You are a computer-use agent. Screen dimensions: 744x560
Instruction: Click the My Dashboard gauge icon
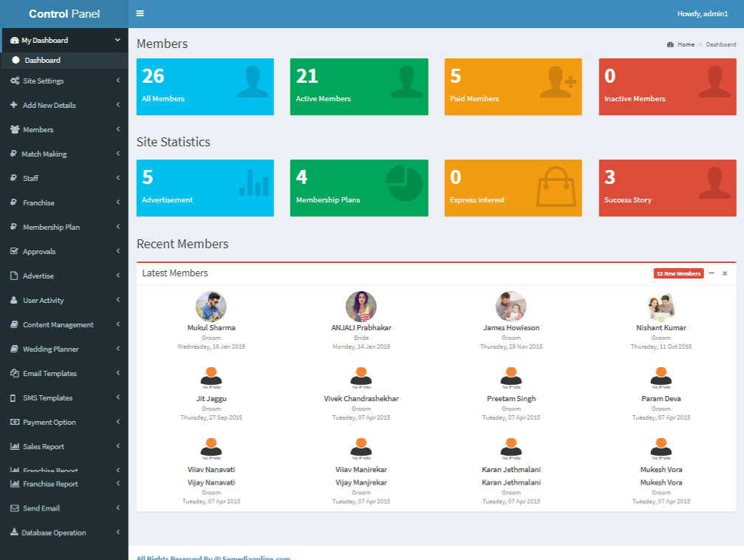[x=15, y=41]
